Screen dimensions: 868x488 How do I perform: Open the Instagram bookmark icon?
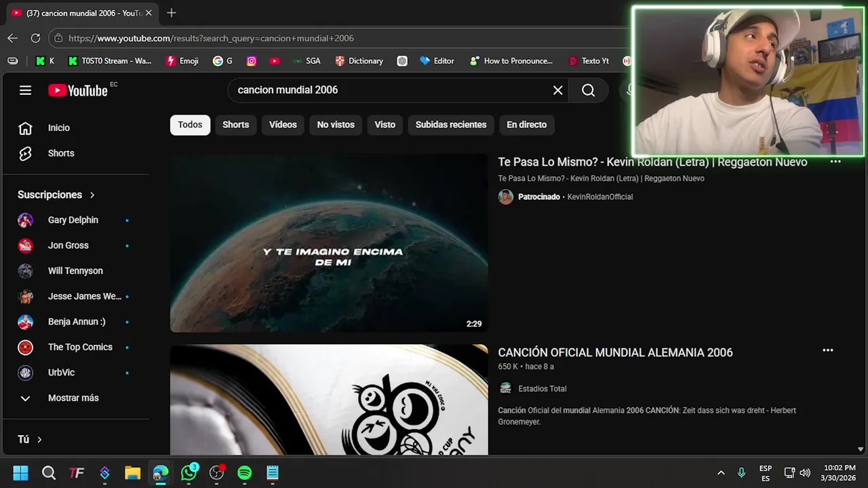tap(252, 61)
